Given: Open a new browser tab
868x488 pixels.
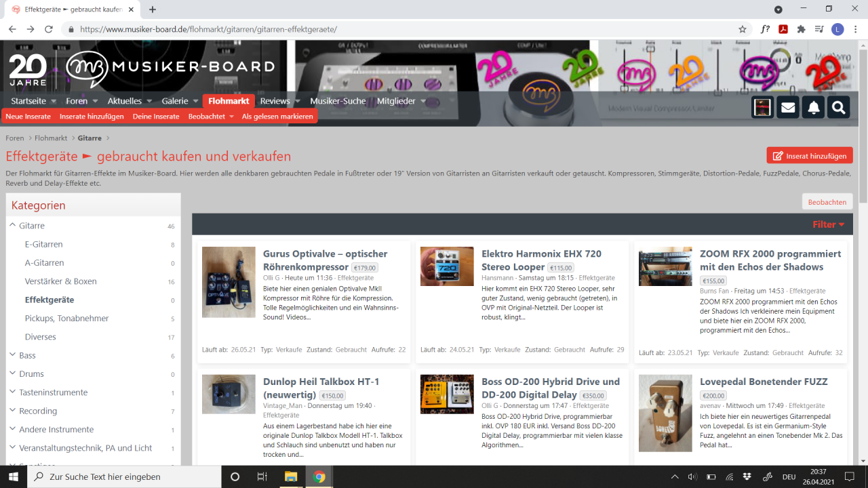Looking at the screenshot, I should click(x=153, y=9).
